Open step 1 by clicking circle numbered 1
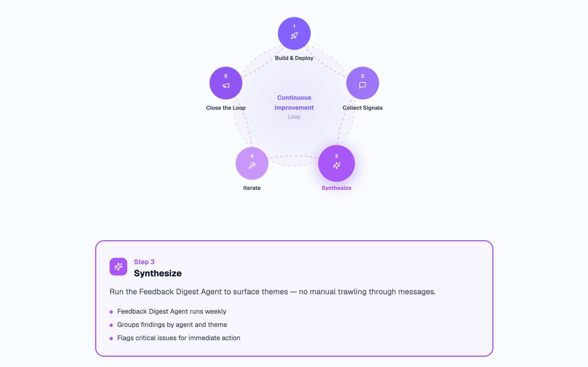Viewport: 588px width, 367px height. pyautogui.click(x=294, y=33)
